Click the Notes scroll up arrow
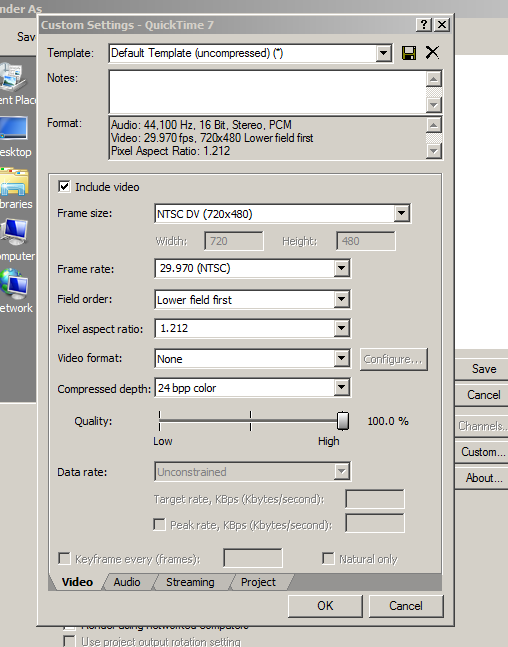 pyautogui.click(x=433, y=79)
